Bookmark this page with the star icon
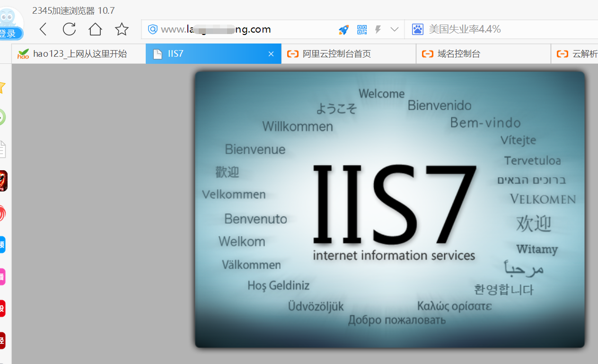The image size is (598, 364). point(122,29)
